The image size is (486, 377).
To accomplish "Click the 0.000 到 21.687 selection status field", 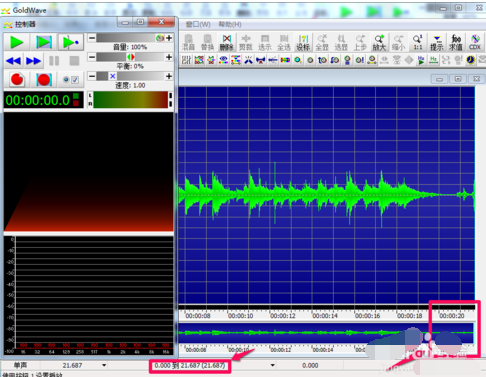I will click(190, 366).
